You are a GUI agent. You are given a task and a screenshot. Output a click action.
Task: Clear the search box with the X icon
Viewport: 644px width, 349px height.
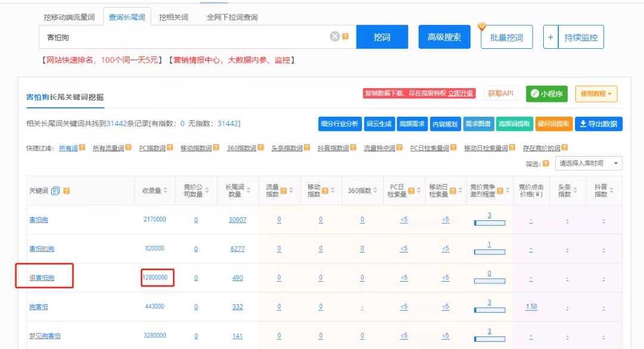click(335, 37)
